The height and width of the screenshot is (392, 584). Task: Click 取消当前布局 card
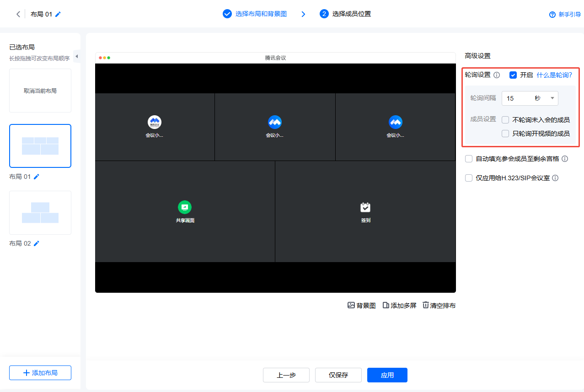40,91
